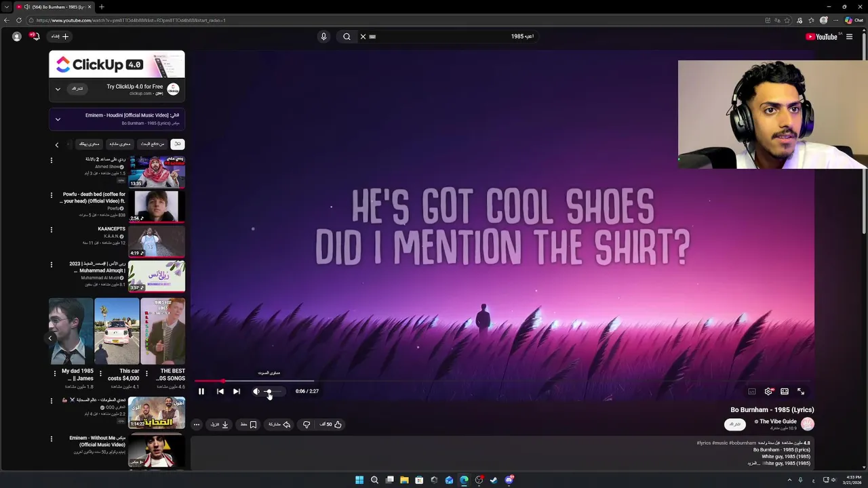Open a new browser tab
The height and width of the screenshot is (488, 868).
click(101, 7)
